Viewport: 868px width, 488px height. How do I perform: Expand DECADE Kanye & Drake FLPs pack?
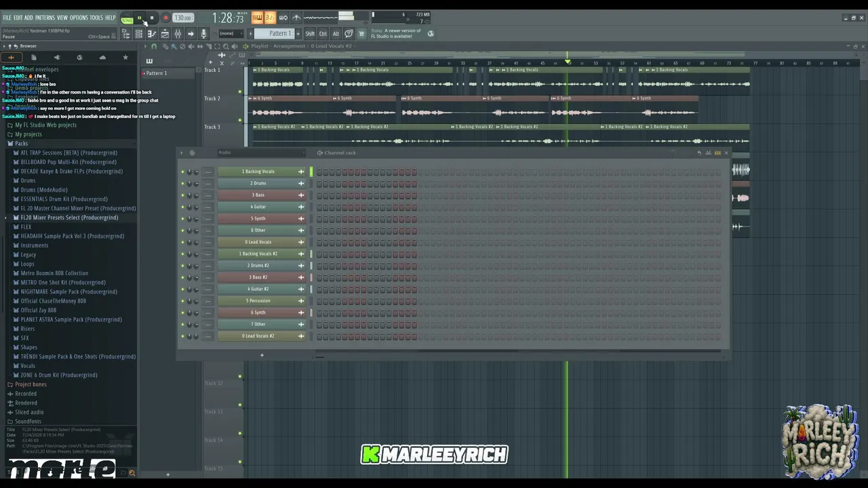coord(72,171)
